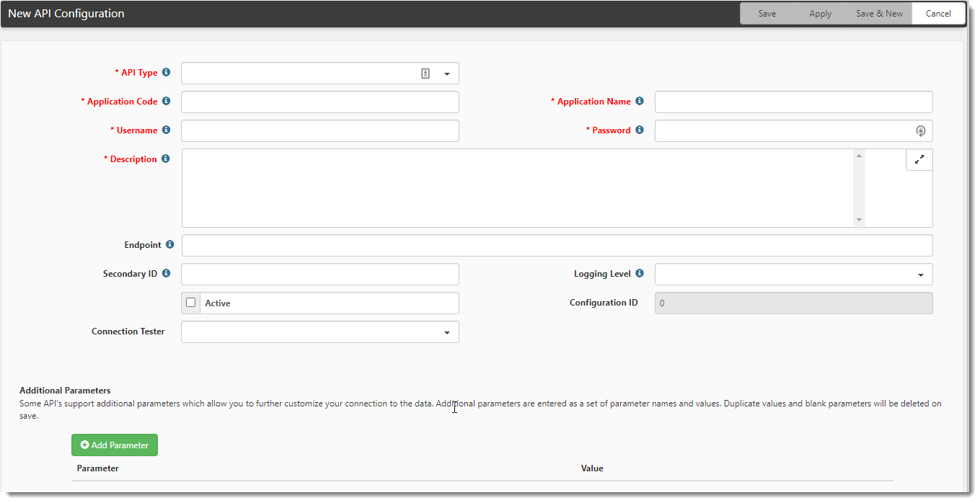Click into the Secondary ID text field

coord(319,275)
